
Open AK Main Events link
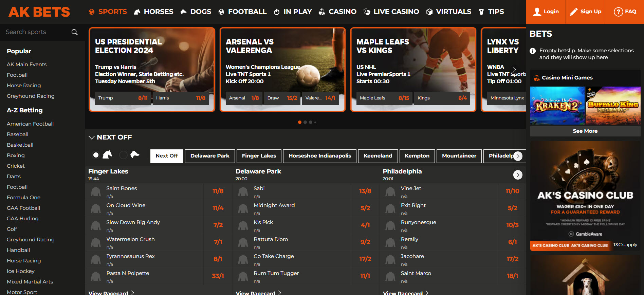point(27,64)
